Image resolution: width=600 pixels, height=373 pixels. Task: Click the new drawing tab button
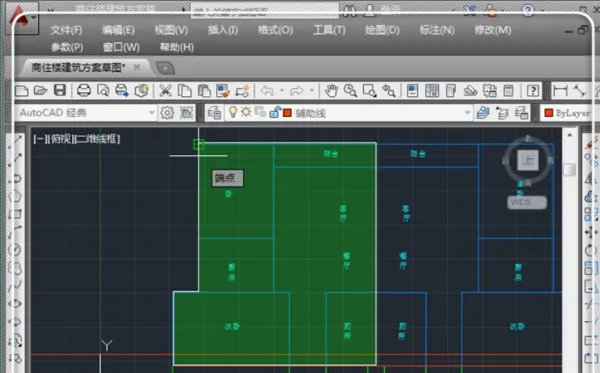coord(165,68)
